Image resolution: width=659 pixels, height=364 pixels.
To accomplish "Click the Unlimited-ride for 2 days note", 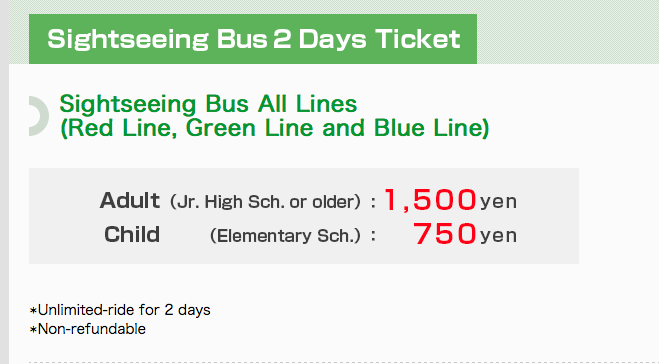I will click(x=120, y=310).
